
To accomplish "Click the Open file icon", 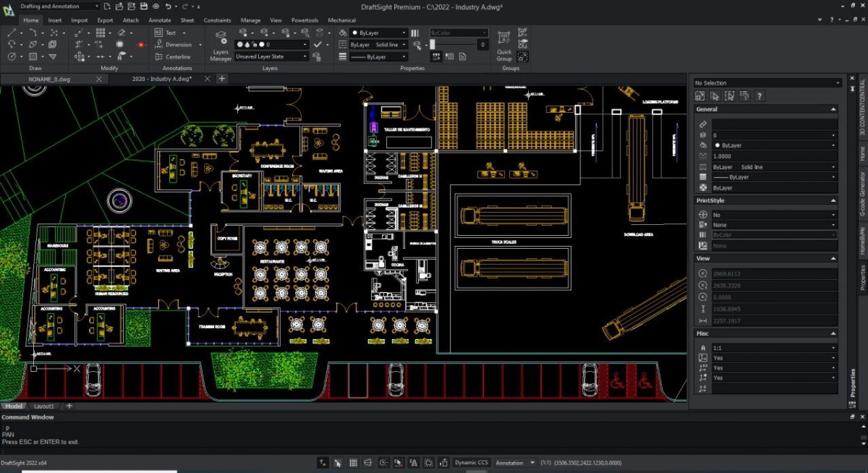I will point(120,6).
